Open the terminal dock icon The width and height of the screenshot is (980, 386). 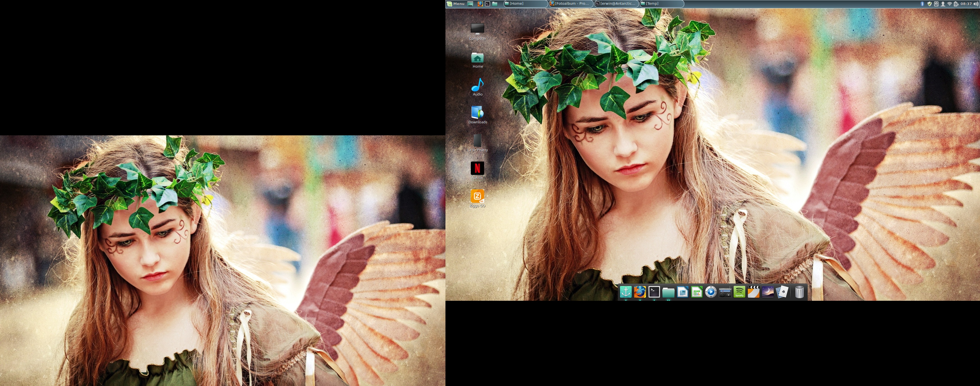pos(654,292)
